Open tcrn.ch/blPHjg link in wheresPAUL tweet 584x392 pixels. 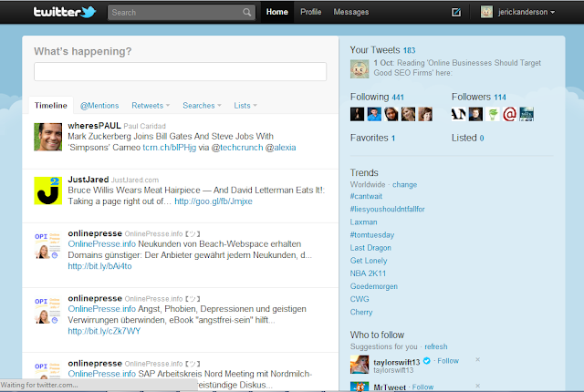pyautogui.click(x=170, y=148)
